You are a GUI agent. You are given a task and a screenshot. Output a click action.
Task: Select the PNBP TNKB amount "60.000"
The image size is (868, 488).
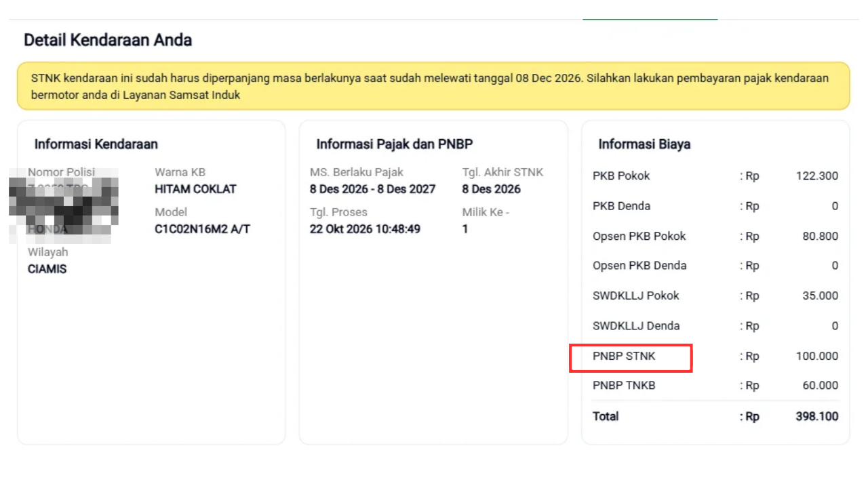click(820, 386)
